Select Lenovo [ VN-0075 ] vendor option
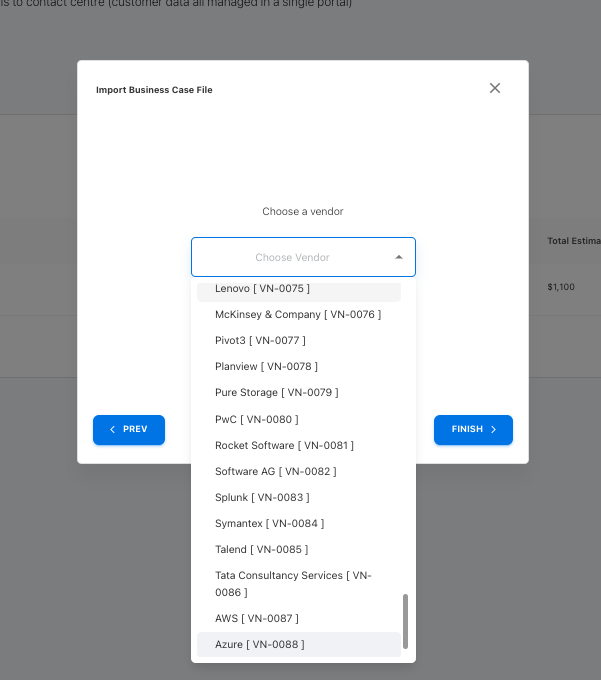This screenshot has height=680, width=601. coord(262,289)
